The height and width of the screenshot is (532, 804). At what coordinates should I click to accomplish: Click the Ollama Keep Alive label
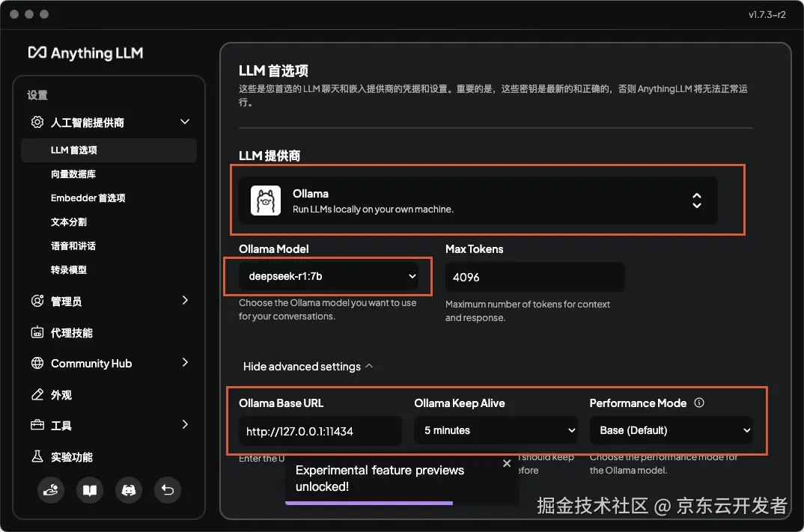click(x=459, y=403)
